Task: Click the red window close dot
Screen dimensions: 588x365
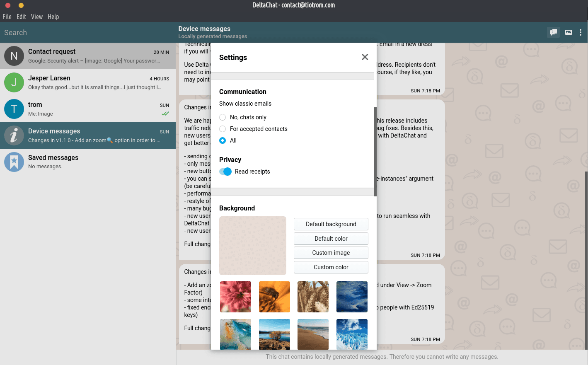Action: click(7, 5)
